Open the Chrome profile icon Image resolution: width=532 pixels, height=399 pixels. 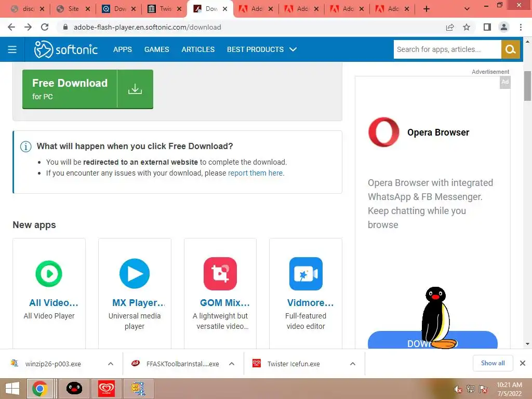(504, 27)
